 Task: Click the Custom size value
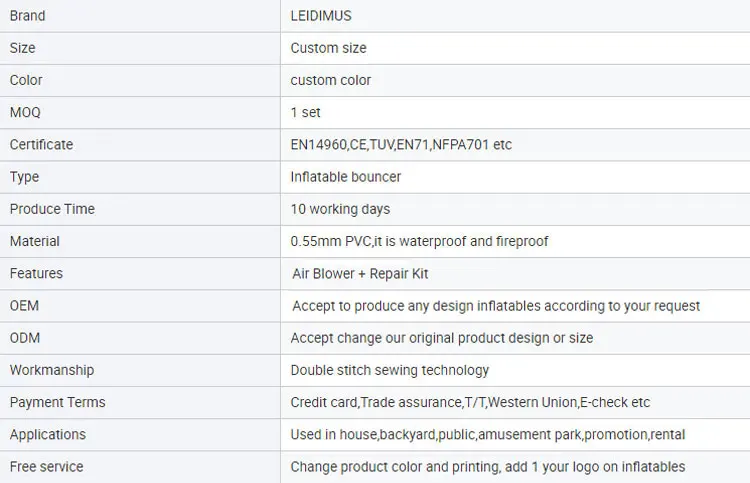coord(329,48)
